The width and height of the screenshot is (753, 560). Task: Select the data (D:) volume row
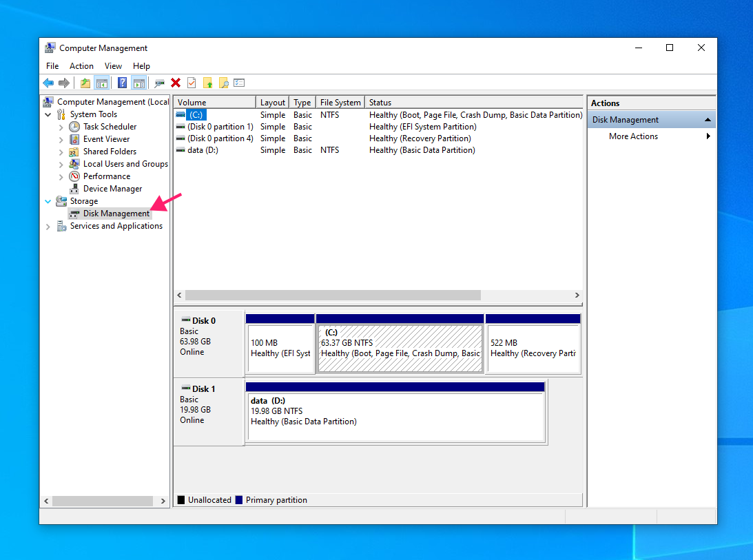[x=378, y=150]
